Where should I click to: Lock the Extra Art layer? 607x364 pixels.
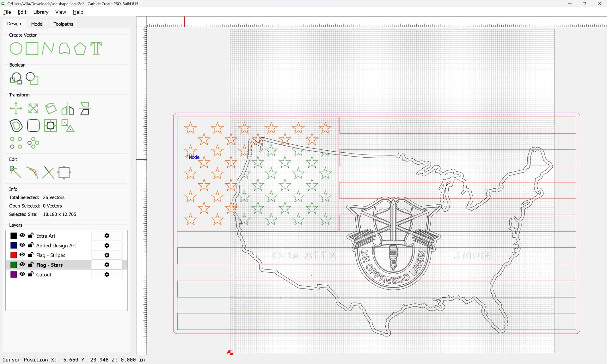31,235
